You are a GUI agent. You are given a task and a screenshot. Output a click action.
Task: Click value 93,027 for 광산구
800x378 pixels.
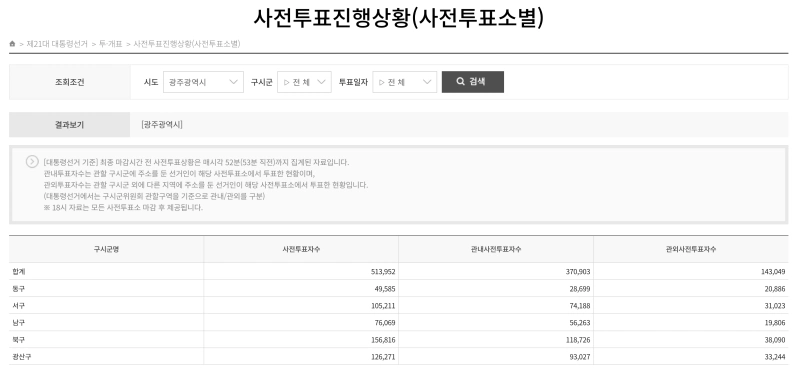click(x=580, y=357)
